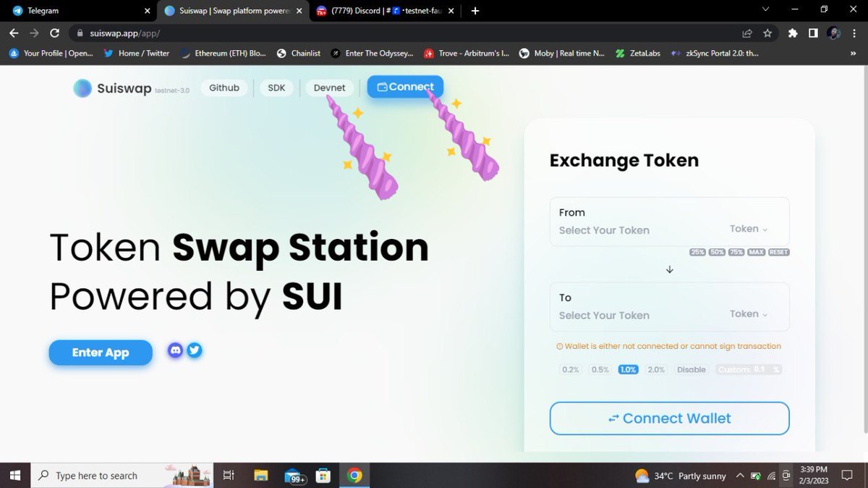The width and height of the screenshot is (868, 488).
Task: Switch to the Telegram tab
Action: coord(80,11)
